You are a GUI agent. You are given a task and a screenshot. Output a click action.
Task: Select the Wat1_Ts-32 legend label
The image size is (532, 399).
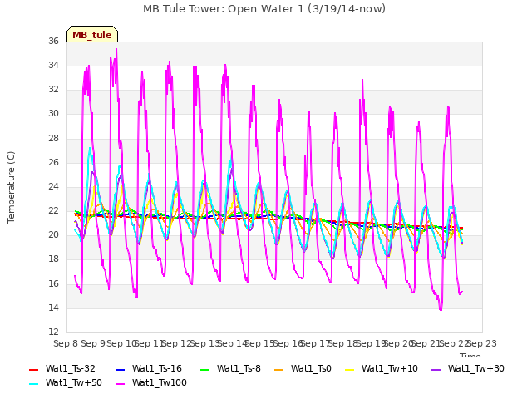click(71, 369)
